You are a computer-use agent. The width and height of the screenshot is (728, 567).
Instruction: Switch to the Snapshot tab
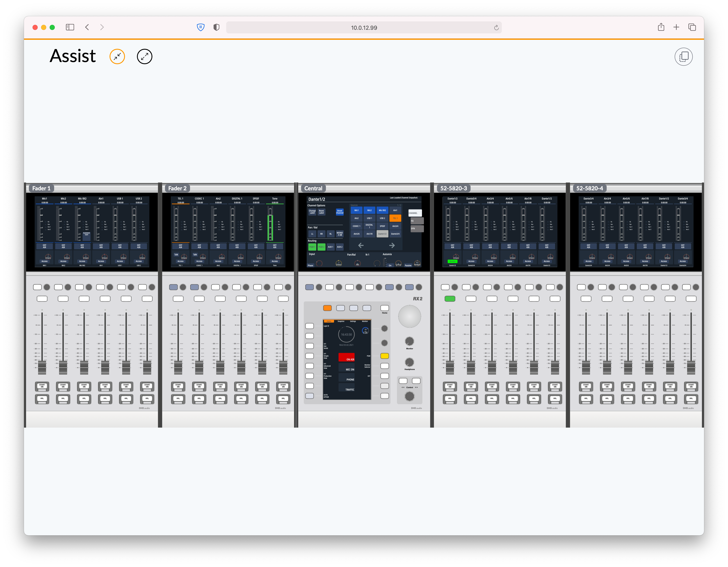pos(341,321)
